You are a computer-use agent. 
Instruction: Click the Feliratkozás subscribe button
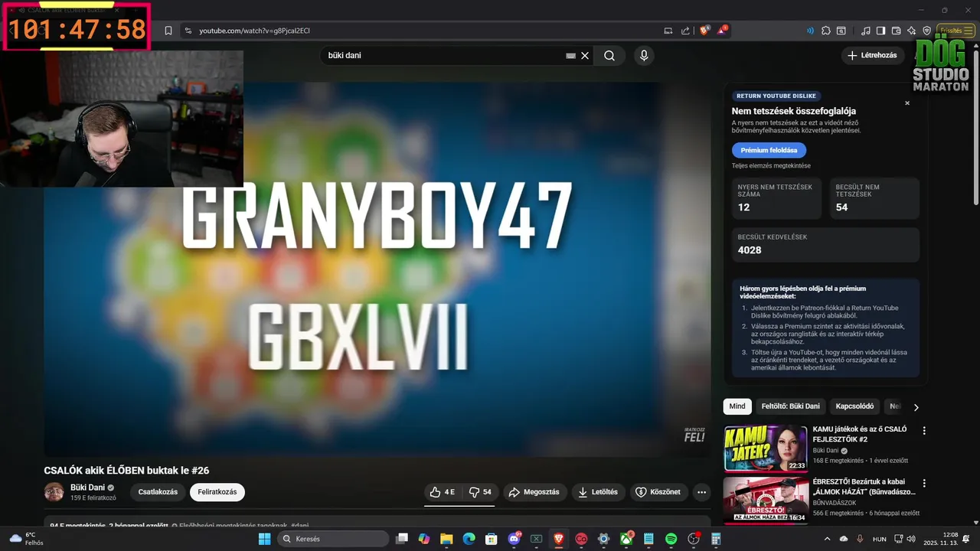(x=217, y=492)
